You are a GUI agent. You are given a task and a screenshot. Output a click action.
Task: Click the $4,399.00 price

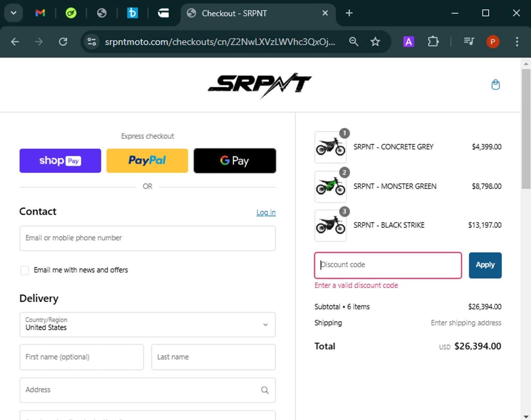click(486, 147)
